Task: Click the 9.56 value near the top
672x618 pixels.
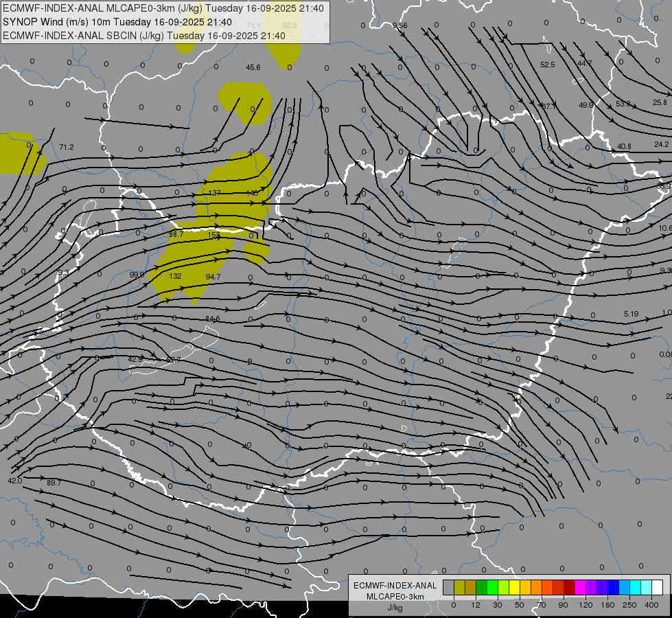Action: click(400, 25)
